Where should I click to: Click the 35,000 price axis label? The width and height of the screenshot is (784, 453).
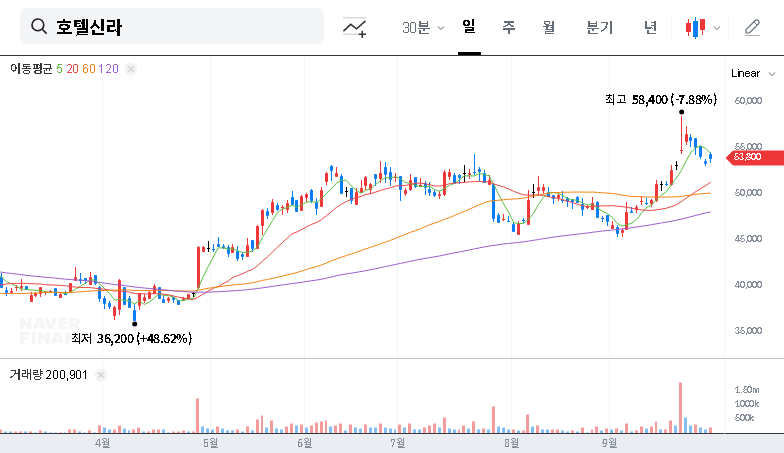coord(748,330)
